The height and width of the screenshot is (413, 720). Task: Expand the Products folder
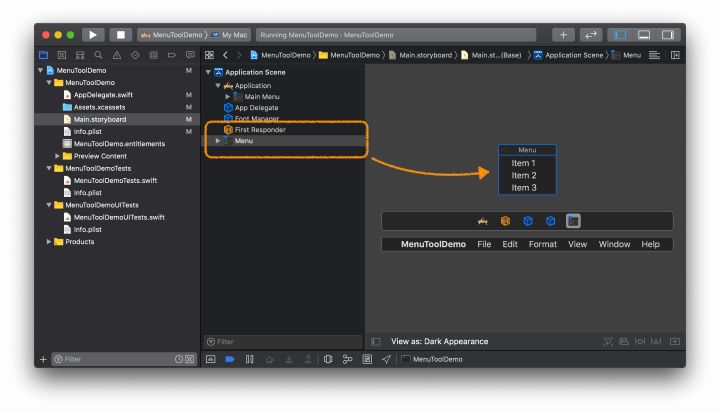49,242
